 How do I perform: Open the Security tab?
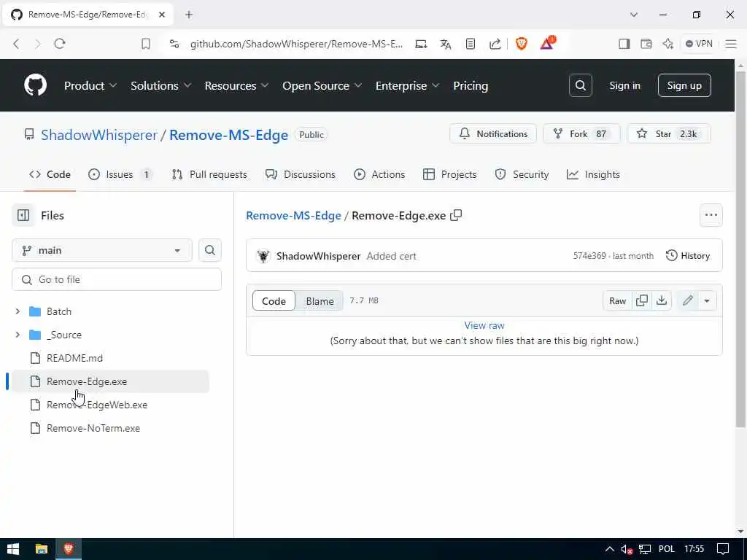coord(522,174)
